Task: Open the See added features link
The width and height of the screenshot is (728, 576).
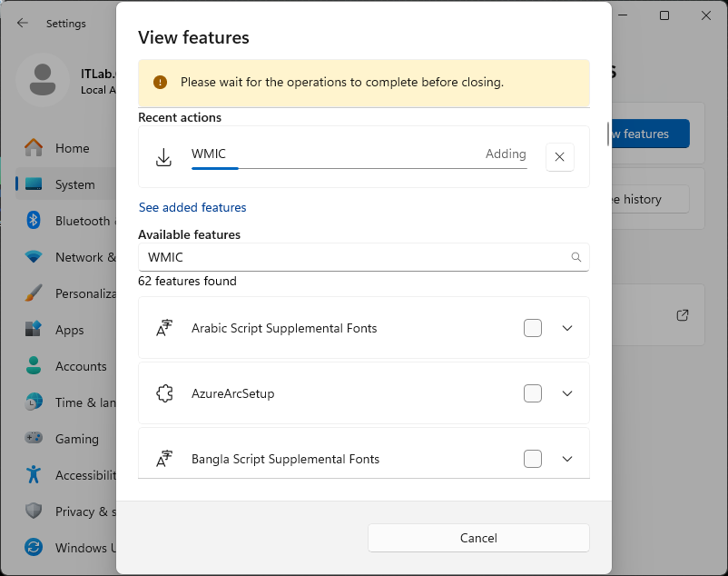Action: (192, 207)
